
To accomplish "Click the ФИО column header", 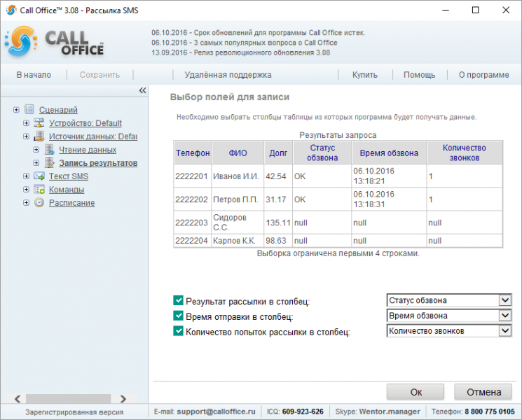I will click(x=238, y=153).
